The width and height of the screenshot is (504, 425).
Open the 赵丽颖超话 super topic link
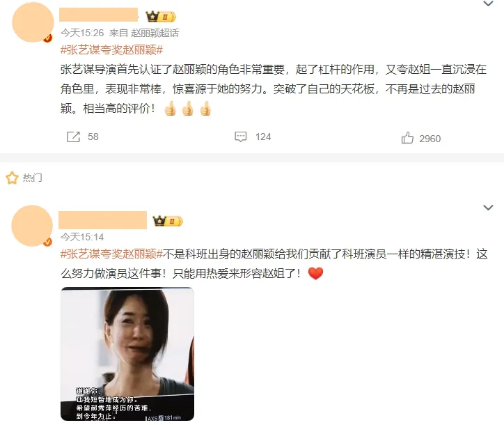coord(155,33)
